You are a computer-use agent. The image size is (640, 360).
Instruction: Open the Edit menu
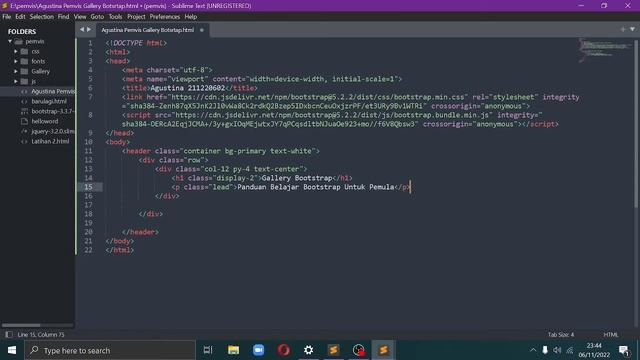[x=20, y=17]
